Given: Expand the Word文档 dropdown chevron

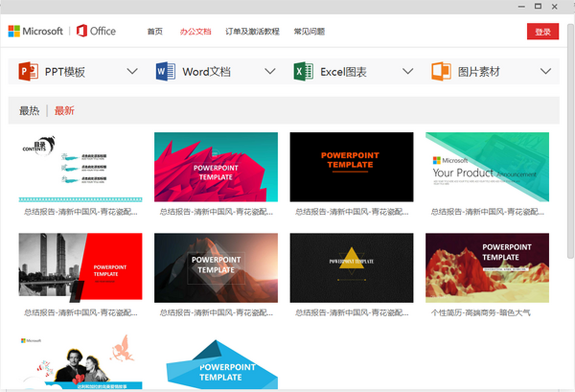Looking at the screenshot, I should coord(270,71).
